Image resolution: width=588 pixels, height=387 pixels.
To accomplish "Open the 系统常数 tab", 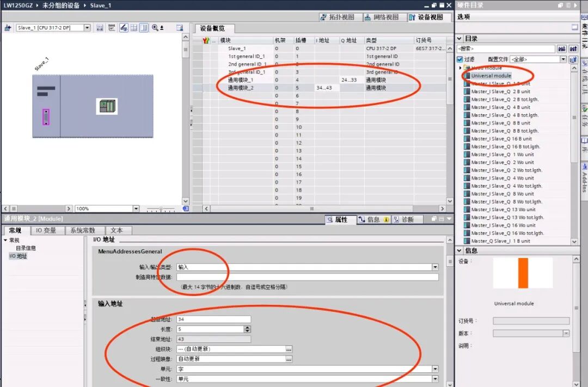I will click(83, 230).
